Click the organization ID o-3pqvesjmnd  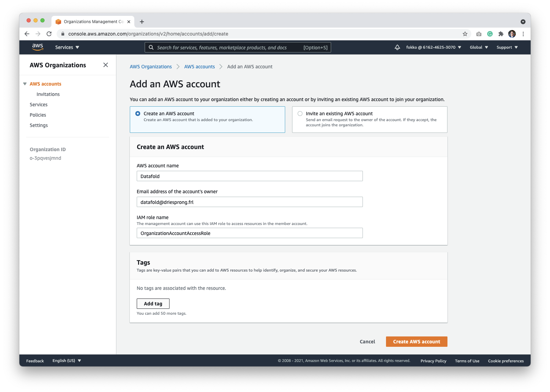(45, 158)
